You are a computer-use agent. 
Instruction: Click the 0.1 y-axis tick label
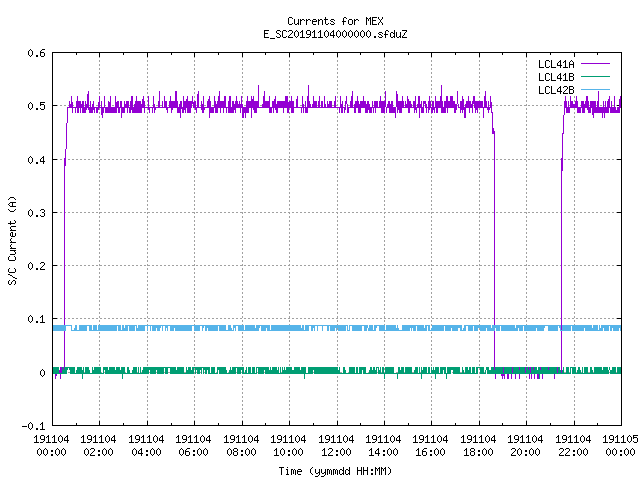[36, 319]
